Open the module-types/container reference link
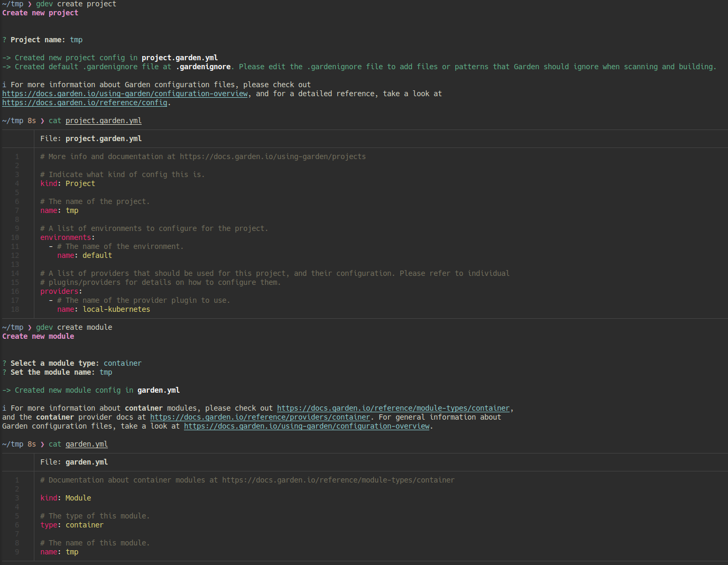Viewport: 728px width, 565px height. click(x=393, y=408)
